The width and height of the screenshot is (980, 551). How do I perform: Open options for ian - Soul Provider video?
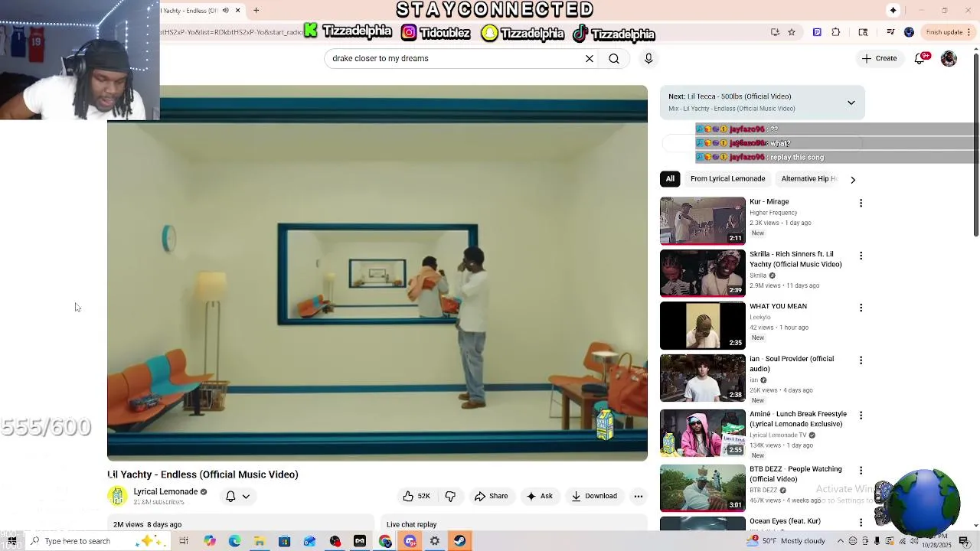pyautogui.click(x=861, y=360)
